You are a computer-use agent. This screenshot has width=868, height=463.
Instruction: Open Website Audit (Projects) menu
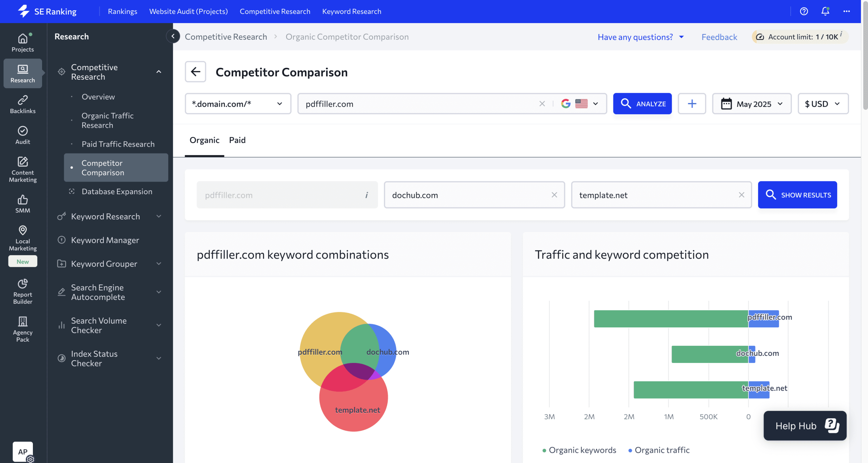(x=189, y=11)
